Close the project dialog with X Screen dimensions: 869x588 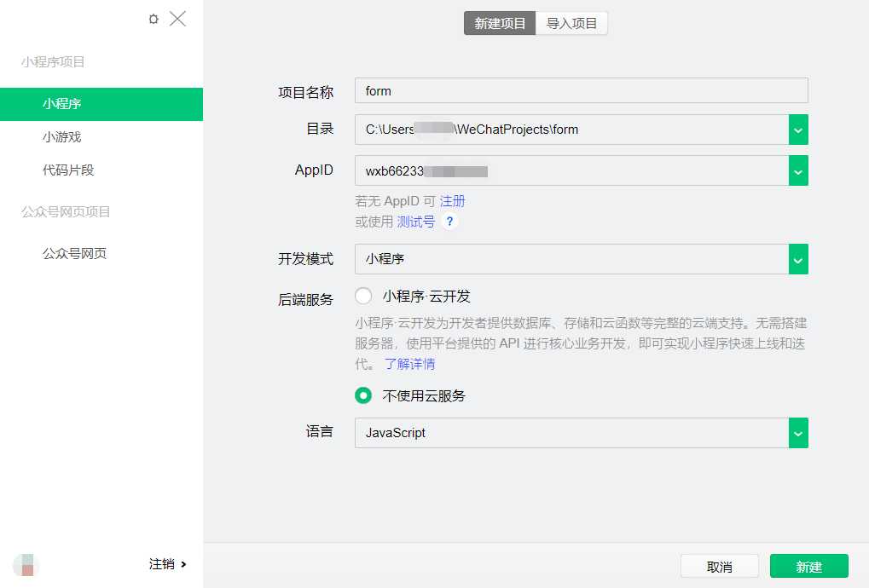point(178,19)
